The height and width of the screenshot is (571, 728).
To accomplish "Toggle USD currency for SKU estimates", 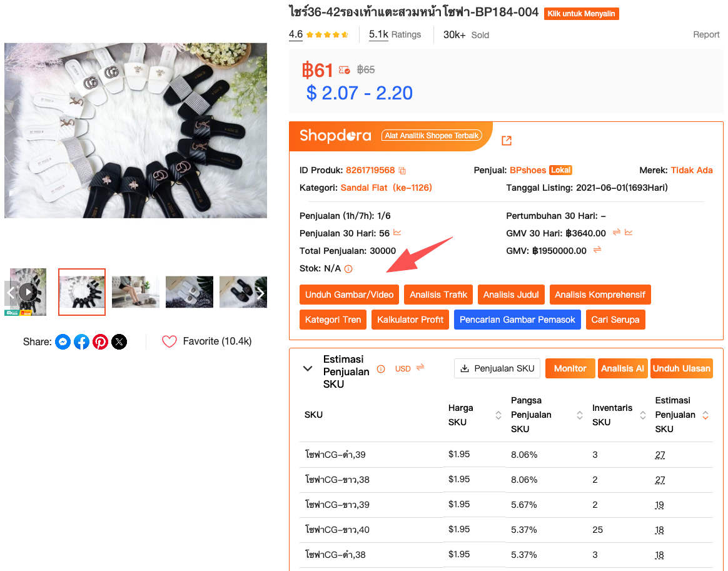I will pyautogui.click(x=420, y=368).
